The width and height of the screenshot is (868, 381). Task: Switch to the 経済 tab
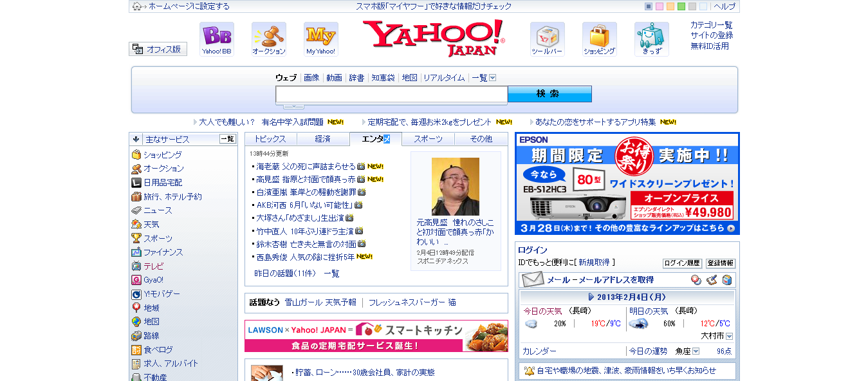pos(323,139)
